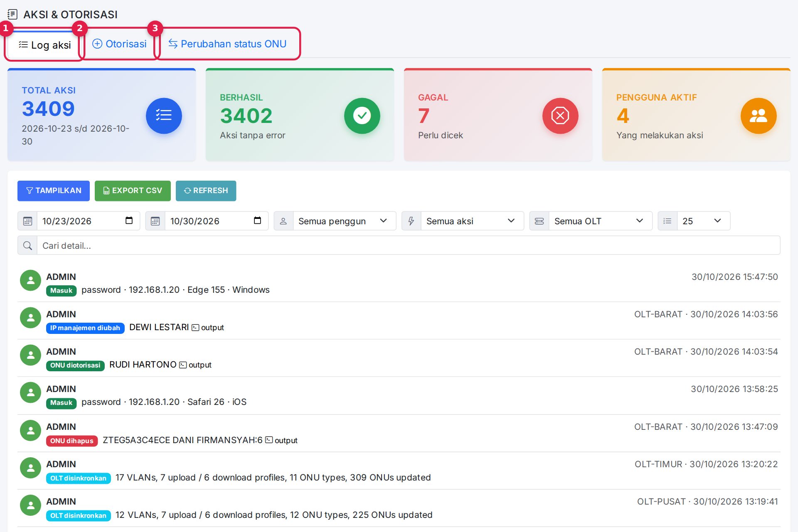This screenshot has height=532, width=798.
Task: Click the Masuk badge of Safari 26 entry
Action: pos(62,403)
